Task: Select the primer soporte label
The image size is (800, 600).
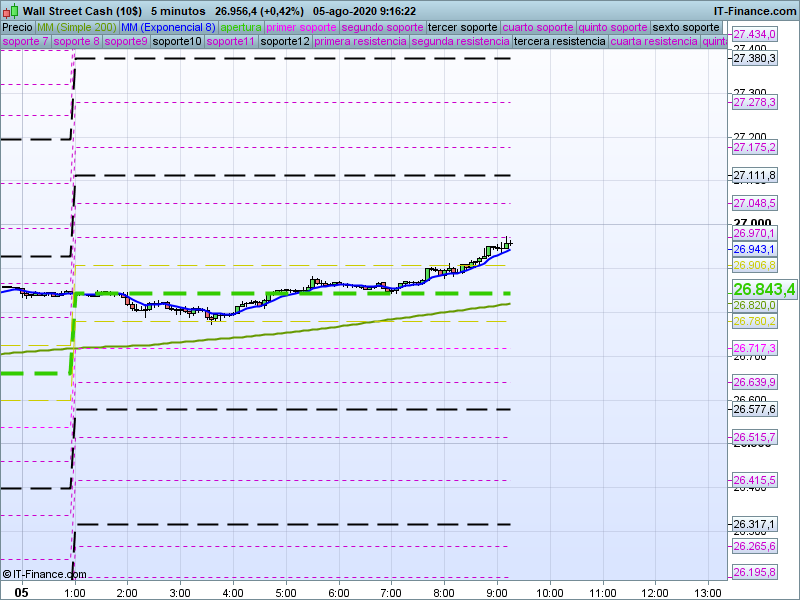Action: [302, 27]
